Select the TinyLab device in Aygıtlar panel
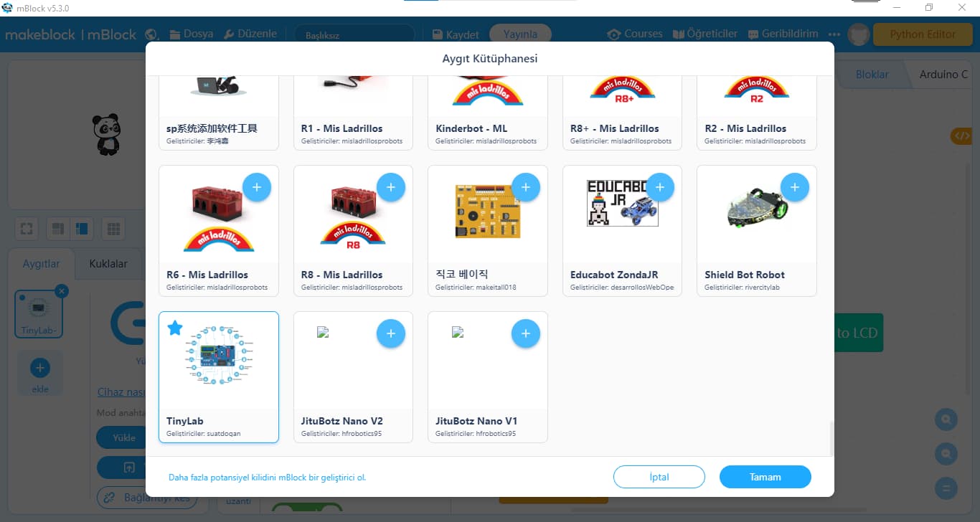 tap(39, 315)
